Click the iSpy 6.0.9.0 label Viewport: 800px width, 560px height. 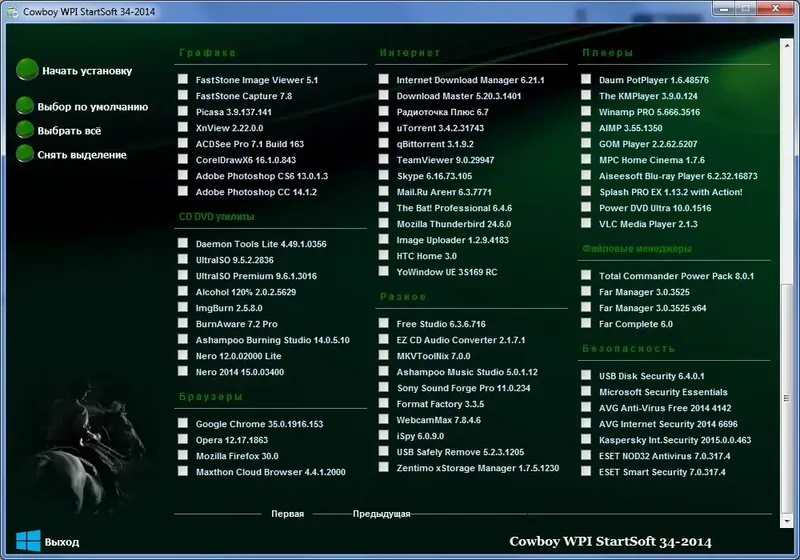pyautogui.click(x=420, y=436)
